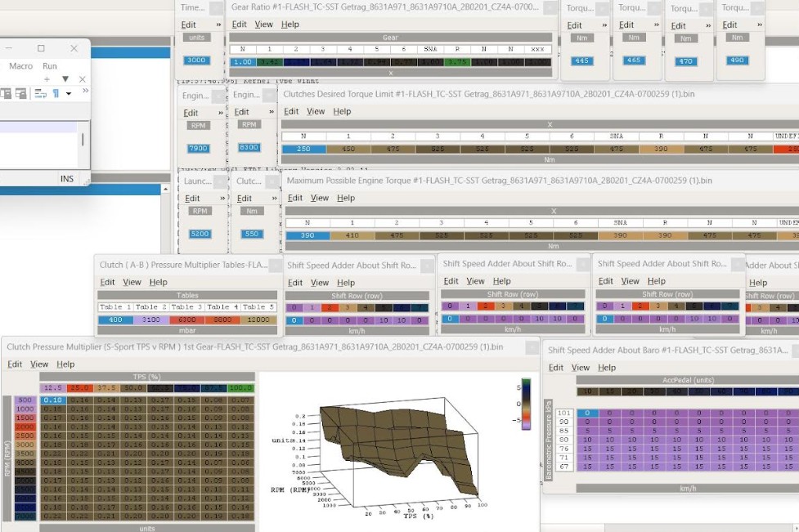799x532 pixels.
Task: Click the black X icon beside the plus
Action: click(82, 78)
